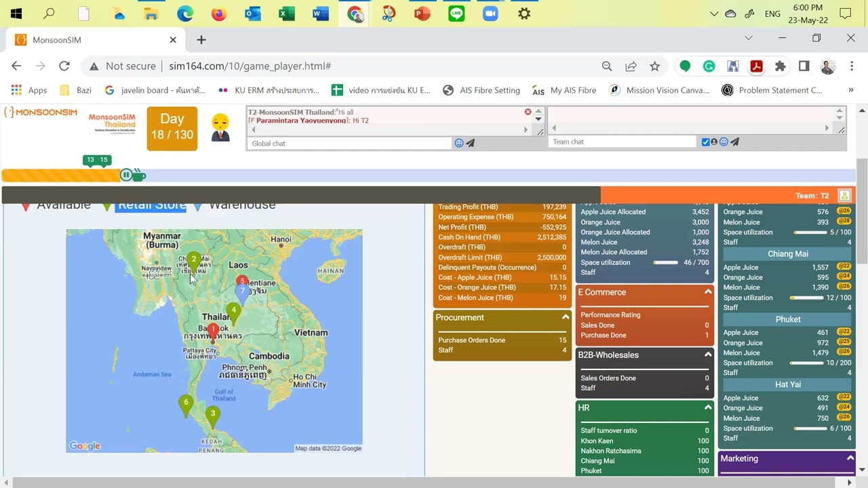Select map marker 2 near Chiang Mai
Screen dimensions: 868x488
click(x=194, y=262)
